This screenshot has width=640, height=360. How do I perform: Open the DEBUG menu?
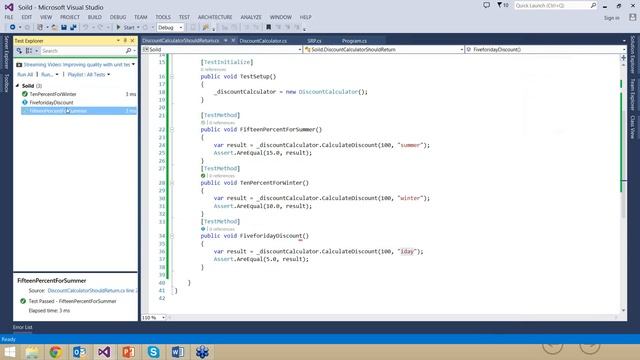click(118, 17)
